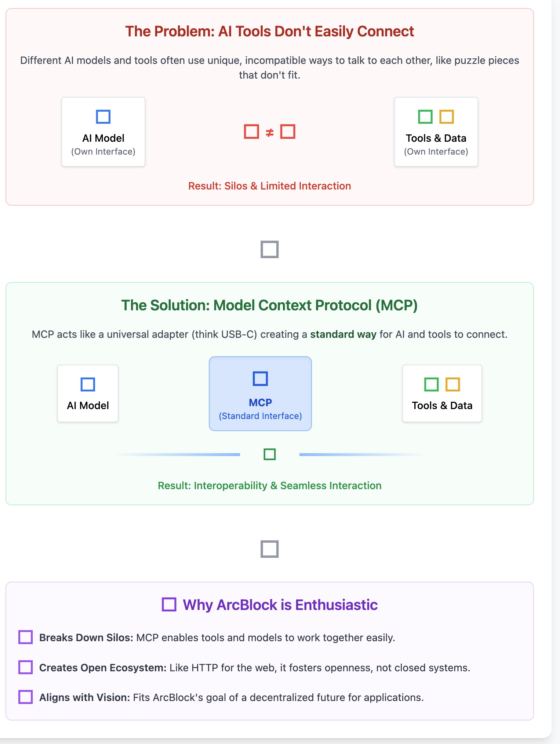This screenshot has height=744, width=560.
Task: Click the Result: Interoperability & Seamless Interaction text
Action: click(269, 485)
